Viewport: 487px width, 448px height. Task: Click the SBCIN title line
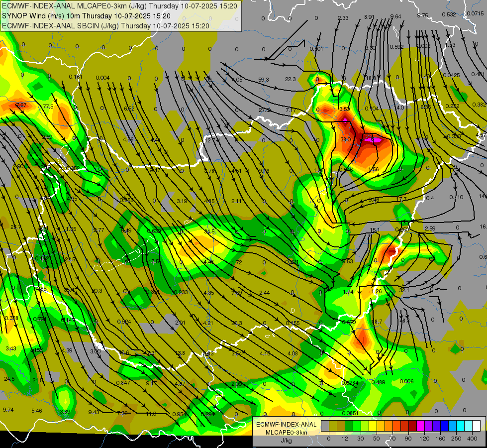(105, 26)
